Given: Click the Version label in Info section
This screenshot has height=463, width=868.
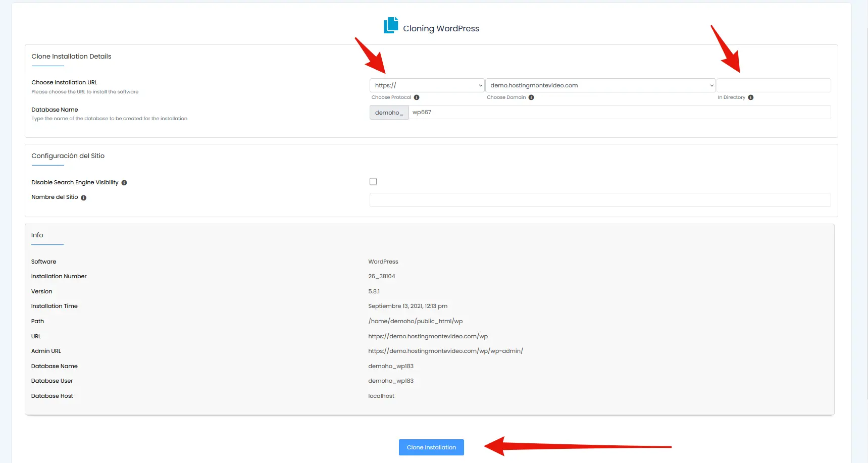Looking at the screenshot, I should (42, 291).
